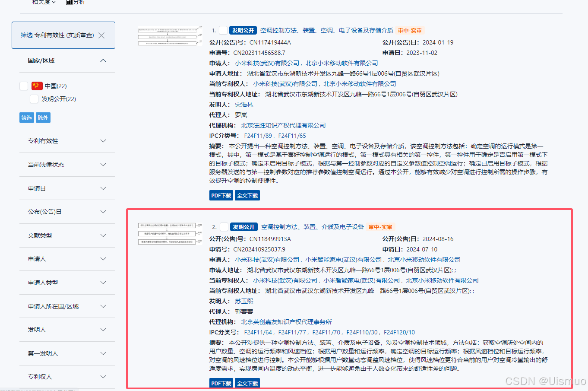Select checkbox for result 1
The width and height of the screenshot is (588, 391).
[x=223, y=30]
